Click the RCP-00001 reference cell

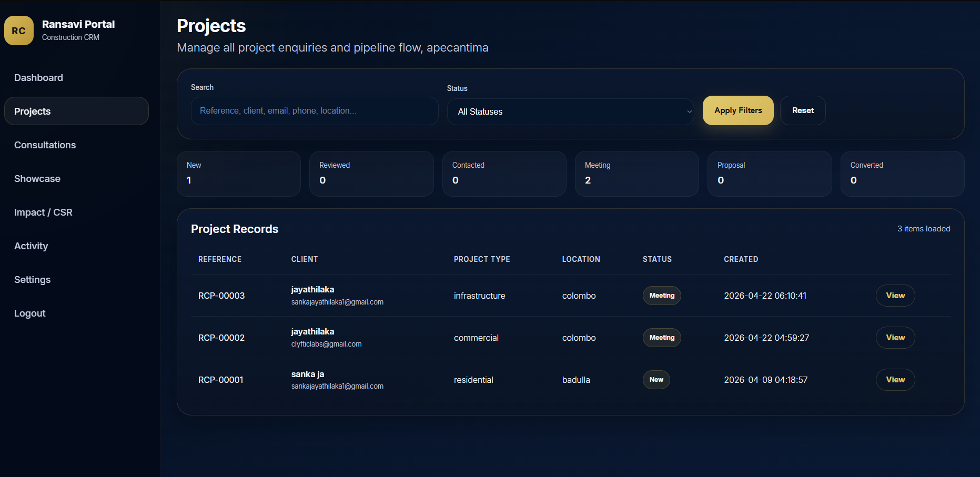tap(221, 380)
